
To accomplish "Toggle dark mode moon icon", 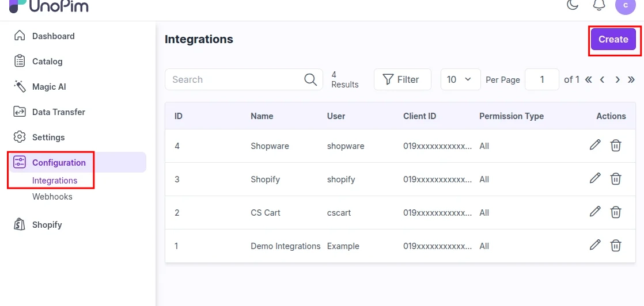I will coord(573,5).
